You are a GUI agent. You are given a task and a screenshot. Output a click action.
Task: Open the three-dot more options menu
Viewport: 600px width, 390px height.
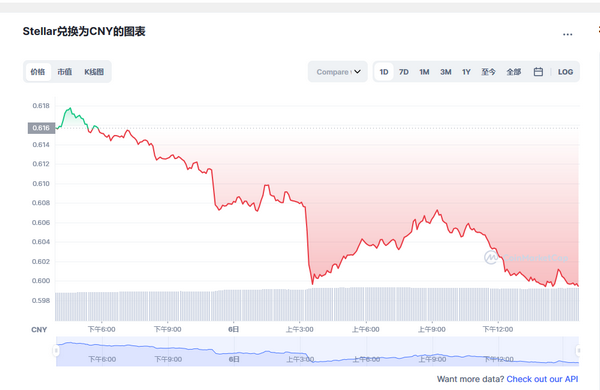[x=567, y=34]
